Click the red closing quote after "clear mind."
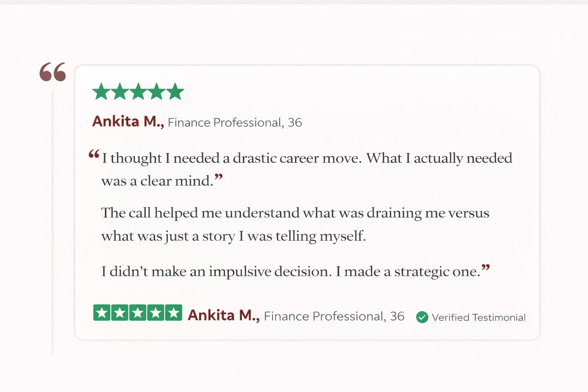The image size is (588, 392). point(218,177)
